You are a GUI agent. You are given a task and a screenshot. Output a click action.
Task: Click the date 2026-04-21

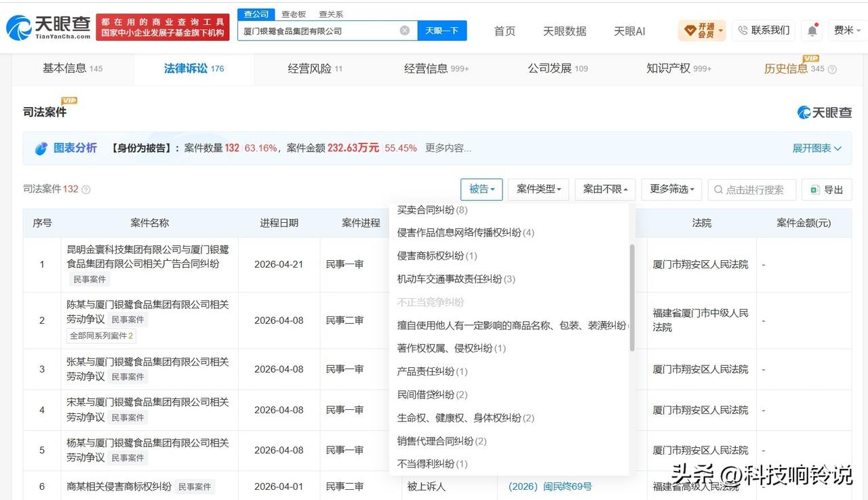coord(279,264)
